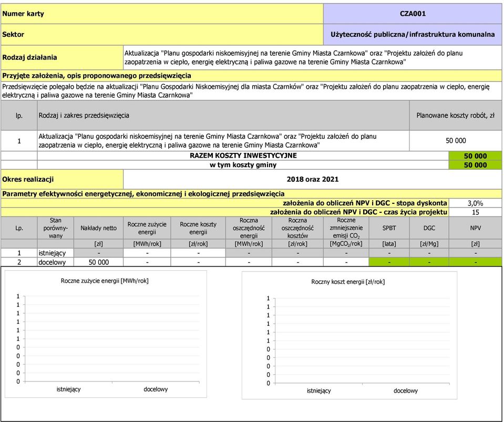
Task: Select the "Nakłady netto" column header
Action: click(99, 228)
